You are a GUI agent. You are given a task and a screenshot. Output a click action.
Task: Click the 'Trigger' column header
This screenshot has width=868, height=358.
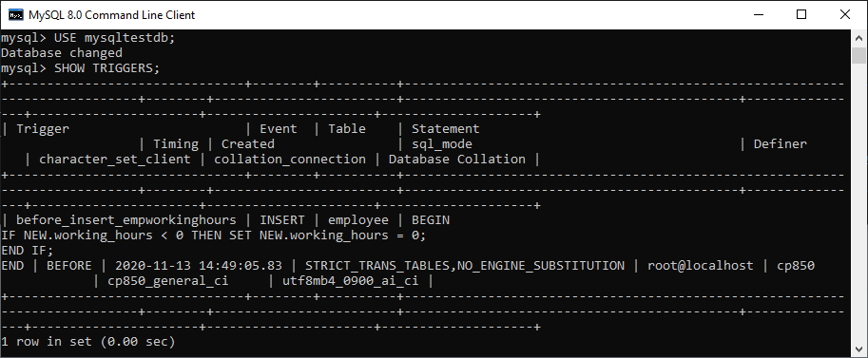(43, 129)
